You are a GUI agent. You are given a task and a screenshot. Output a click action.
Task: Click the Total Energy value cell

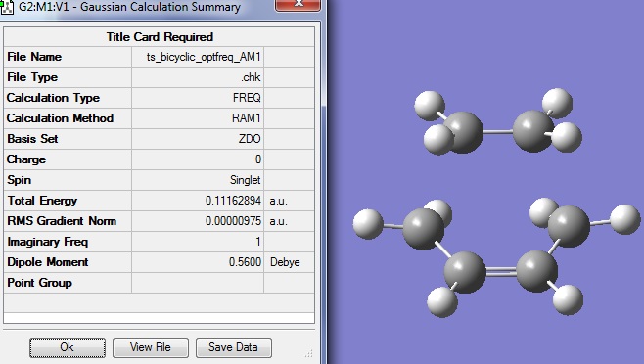198,201
